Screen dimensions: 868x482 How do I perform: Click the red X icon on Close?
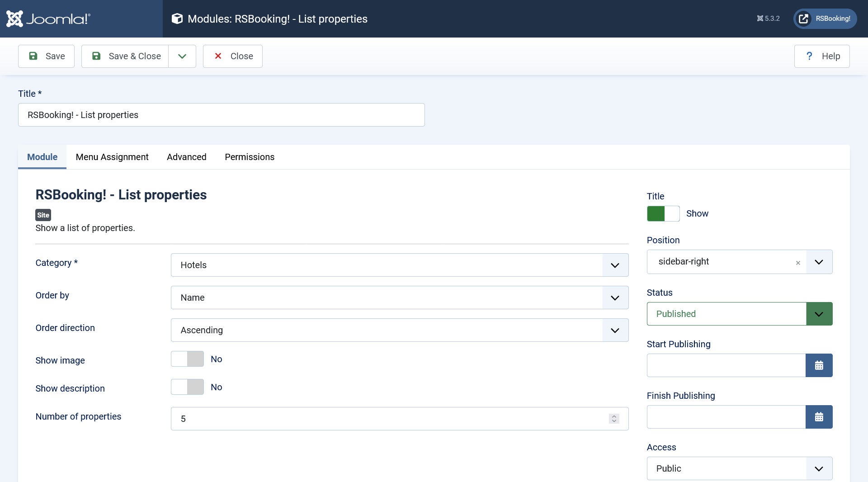coord(218,56)
